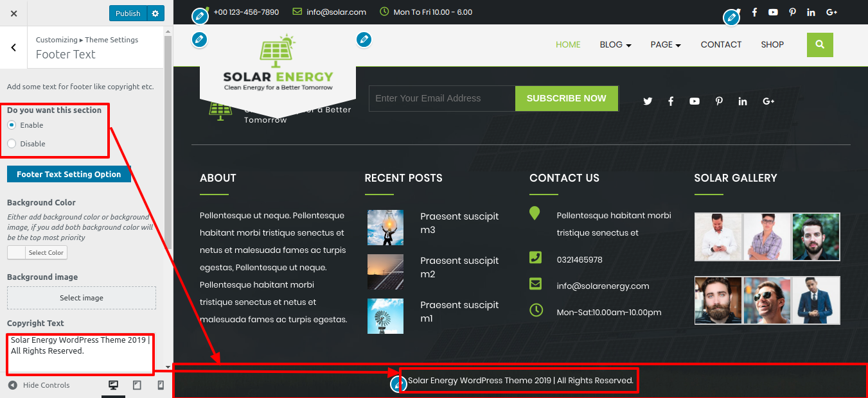Click the edit pencil by the top-bar social icons
The height and width of the screenshot is (398, 868).
tap(731, 17)
